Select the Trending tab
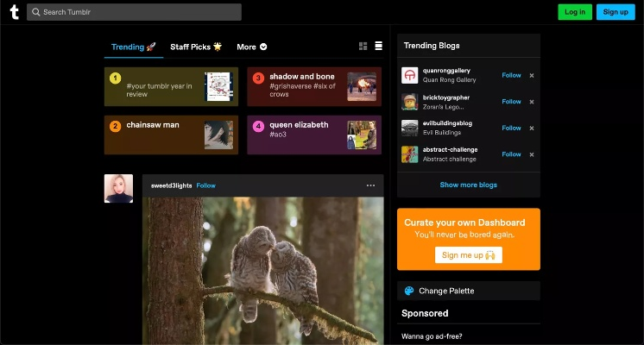644x345 pixels. 133,47
